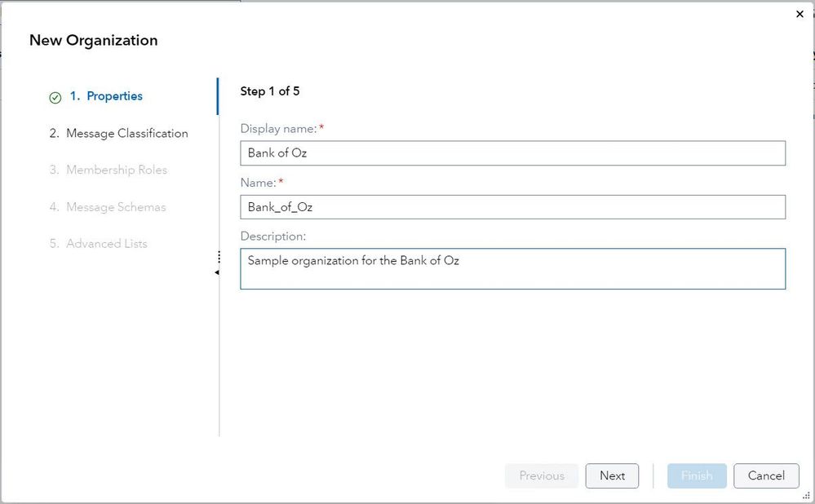Screen dimensions: 815x504
Task: Click the resize grip in dialog corner
Action: point(806,495)
